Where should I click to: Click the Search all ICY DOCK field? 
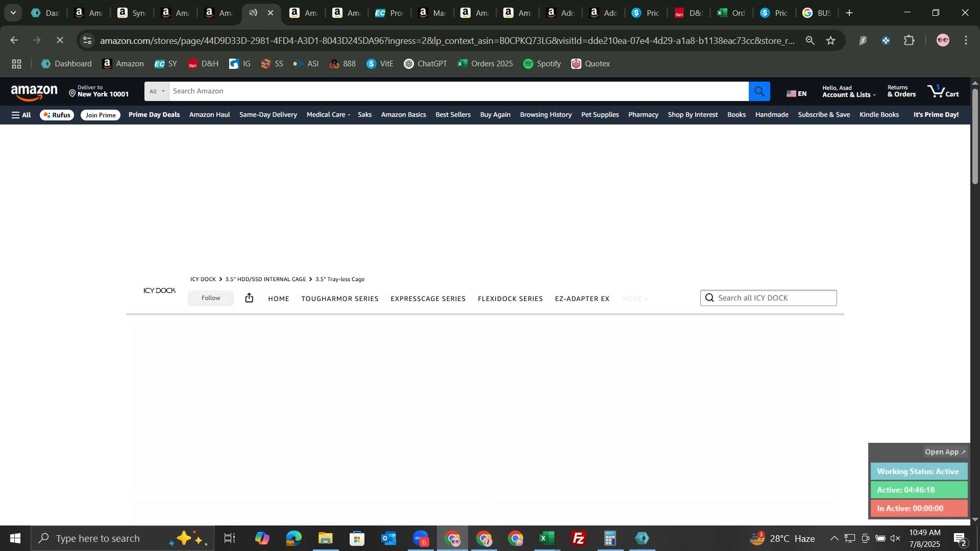[x=768, y=298]
